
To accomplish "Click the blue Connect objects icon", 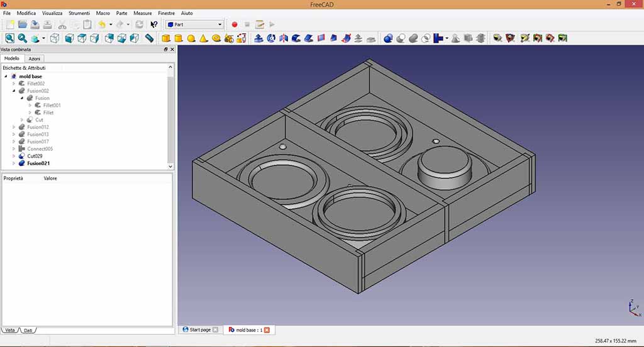I will tap(438, 38).
